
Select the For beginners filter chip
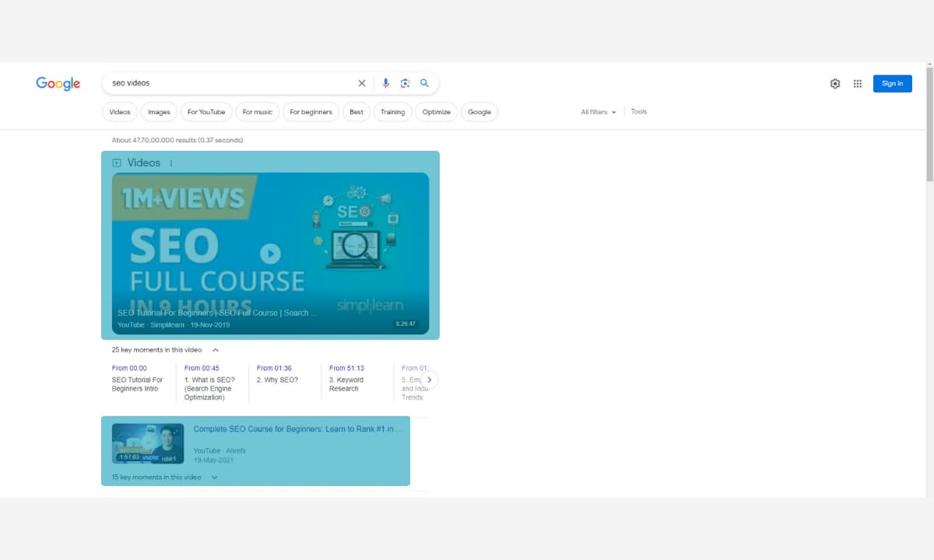pos(311,112)
